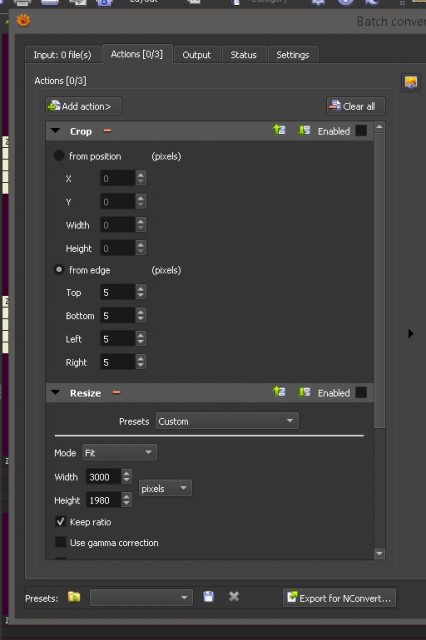
Task: Click the Add action button
Action: tap(83, 106)
